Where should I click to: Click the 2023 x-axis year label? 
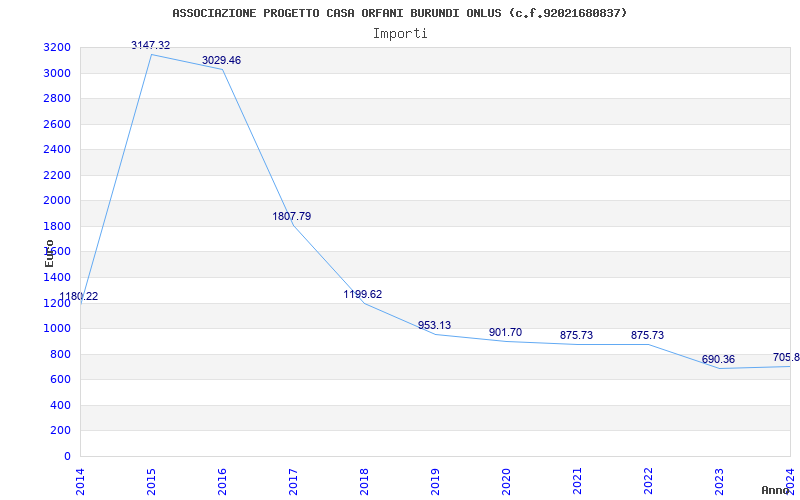[719, 482]
